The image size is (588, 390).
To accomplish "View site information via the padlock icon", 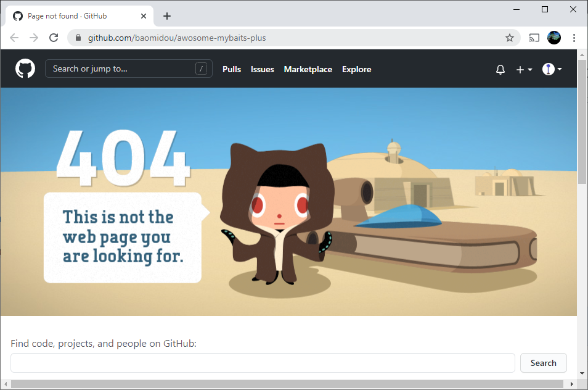I will [x=78, y=38].
